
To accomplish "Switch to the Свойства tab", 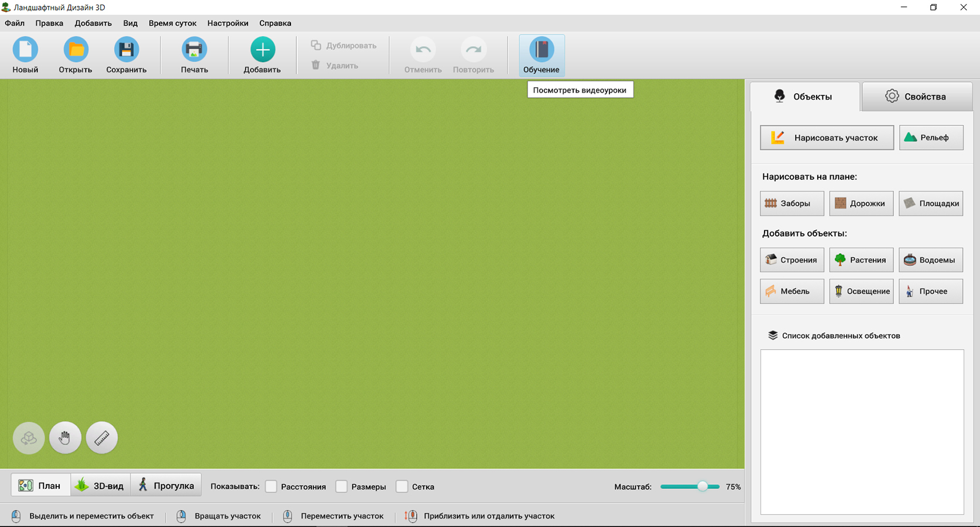I will click(x=917, y=97).
